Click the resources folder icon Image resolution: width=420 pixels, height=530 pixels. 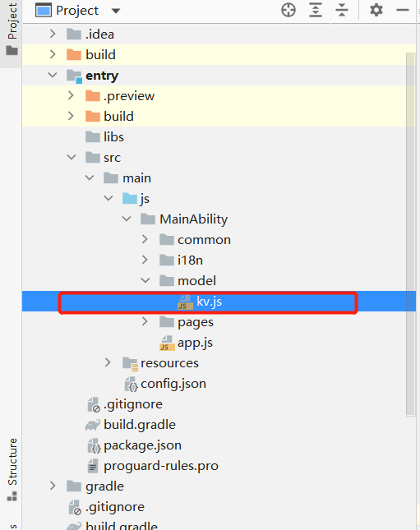130,364
